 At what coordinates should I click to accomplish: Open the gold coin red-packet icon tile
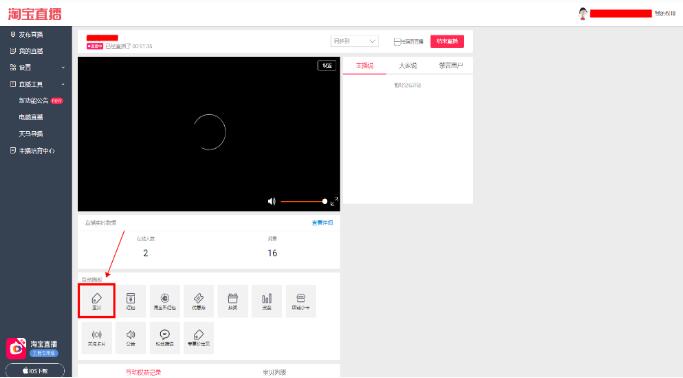point(165,301)
